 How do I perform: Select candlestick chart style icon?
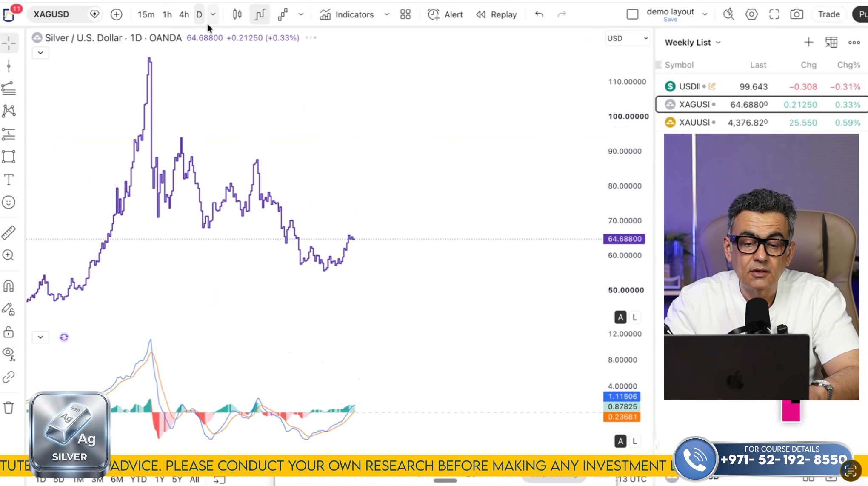click(x=237, y=14)
